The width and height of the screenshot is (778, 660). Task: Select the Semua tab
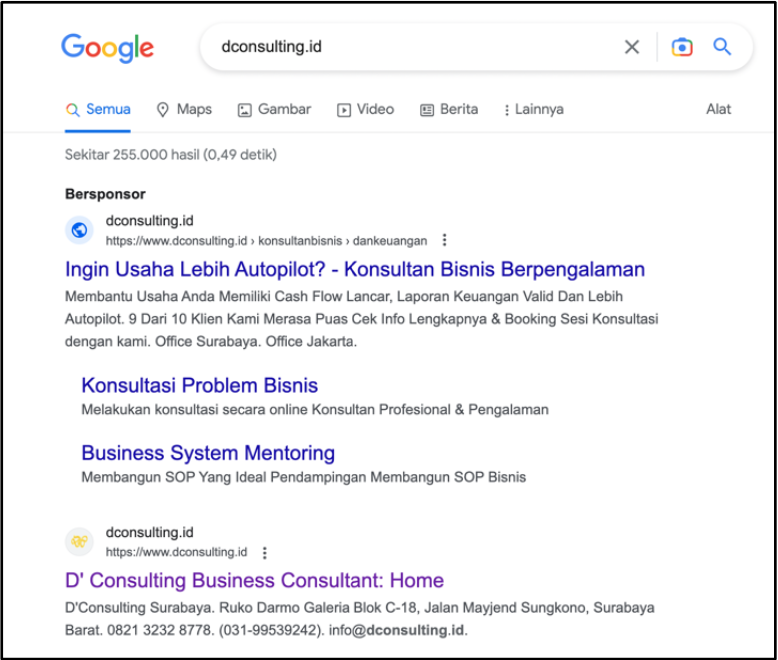(98, 109)
